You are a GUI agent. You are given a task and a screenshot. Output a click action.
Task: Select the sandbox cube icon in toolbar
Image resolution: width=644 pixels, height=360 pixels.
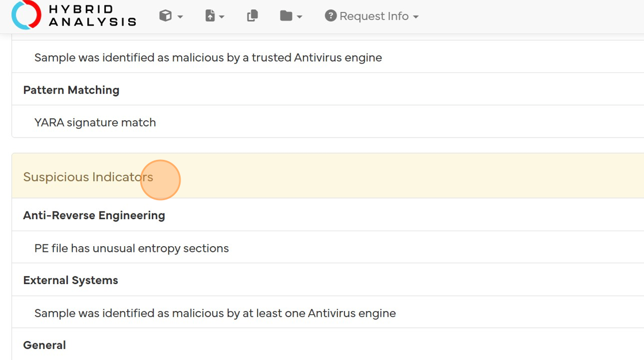164,16
